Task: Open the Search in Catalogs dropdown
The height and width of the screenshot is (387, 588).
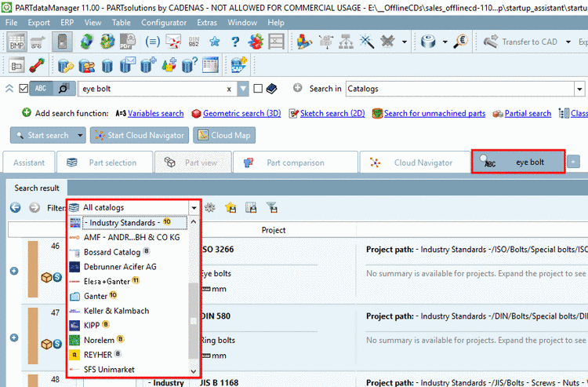Action: click(579, 89)
